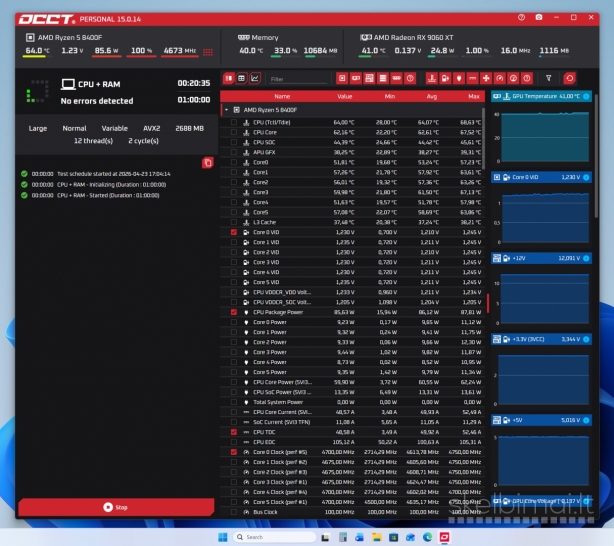Click the "Large" data set setting
Image resolution: width=614 pixels, height=546 pixels.
pyautogui.click(x=38, y=128)
